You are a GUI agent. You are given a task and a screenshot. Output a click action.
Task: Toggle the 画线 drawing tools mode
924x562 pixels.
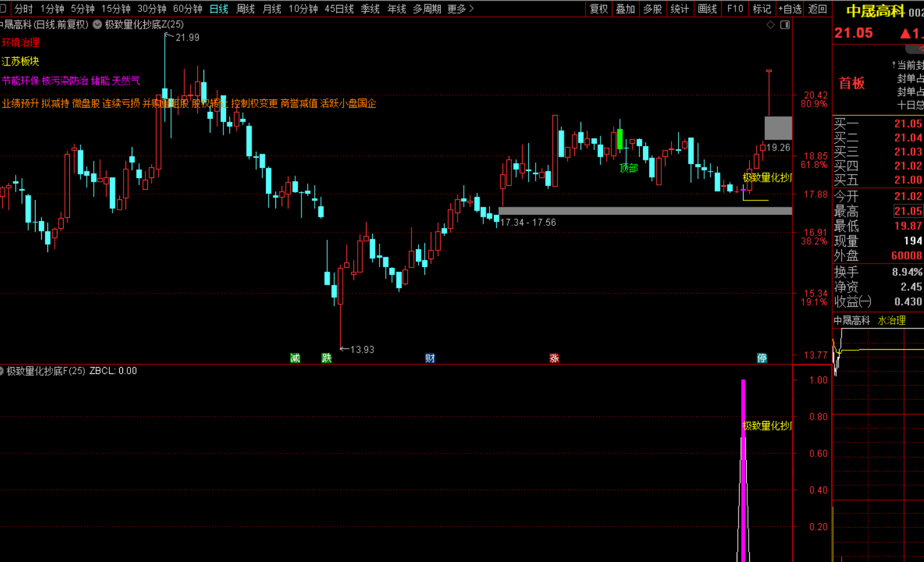707,9
